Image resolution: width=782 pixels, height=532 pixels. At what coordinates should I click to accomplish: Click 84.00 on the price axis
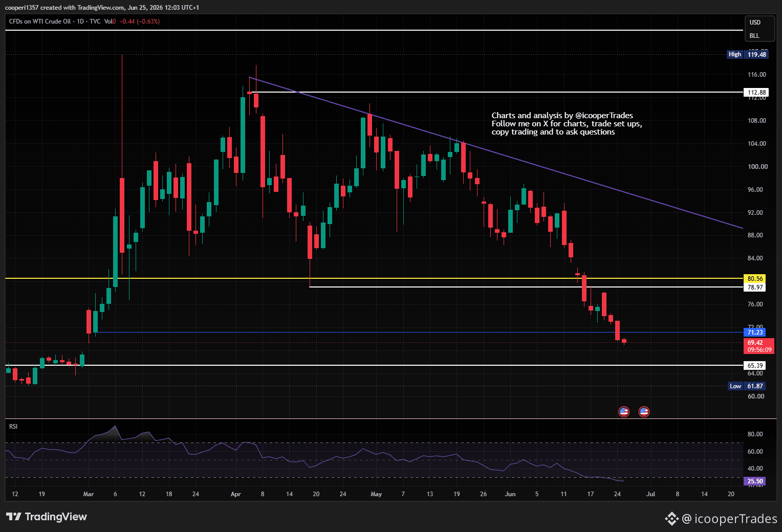click(x=755, y=258)
